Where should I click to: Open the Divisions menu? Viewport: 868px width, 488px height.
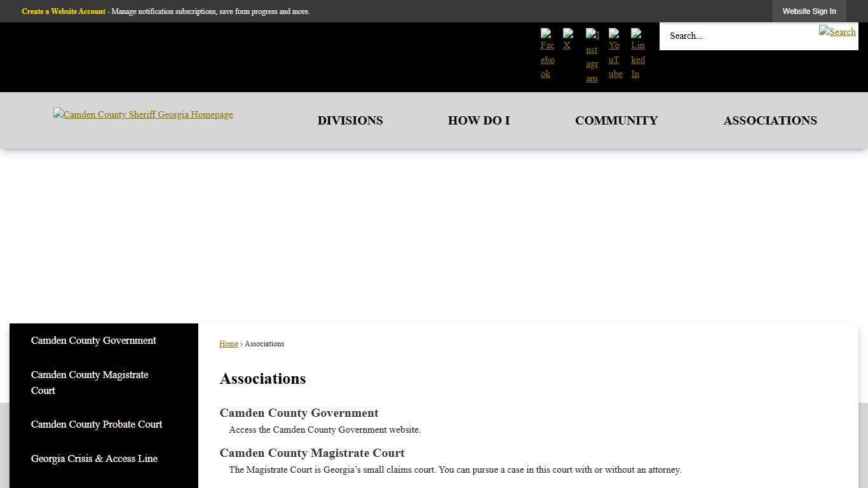(350, 120)
